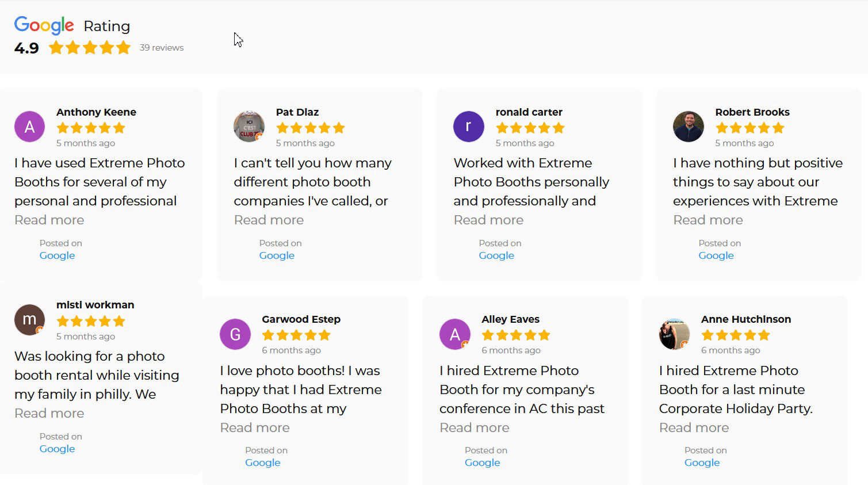Click Google link under misti workman's review
868x485 pixels.
point(57,448)
